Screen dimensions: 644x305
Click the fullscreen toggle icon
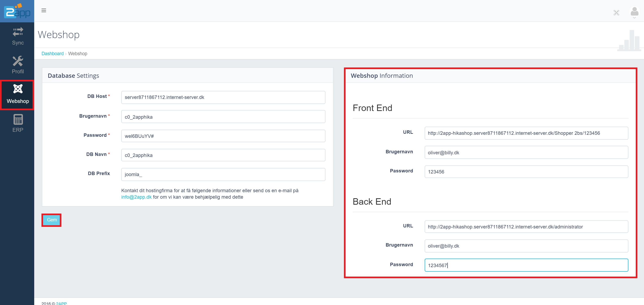616,13
